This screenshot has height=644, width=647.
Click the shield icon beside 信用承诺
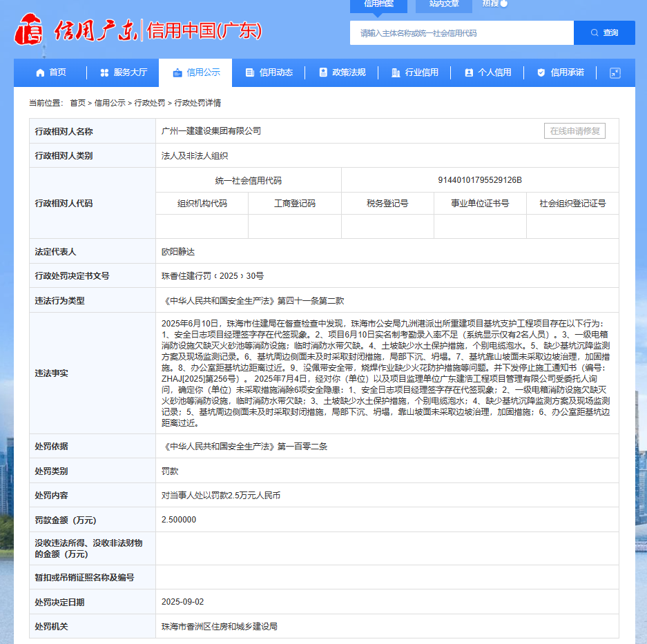(541, 72)
